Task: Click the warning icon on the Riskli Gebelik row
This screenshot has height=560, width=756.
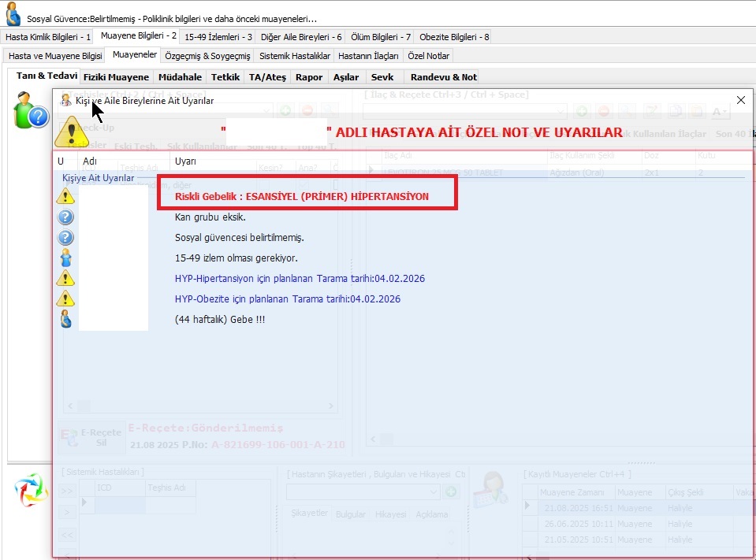Action: coord(66,196)
